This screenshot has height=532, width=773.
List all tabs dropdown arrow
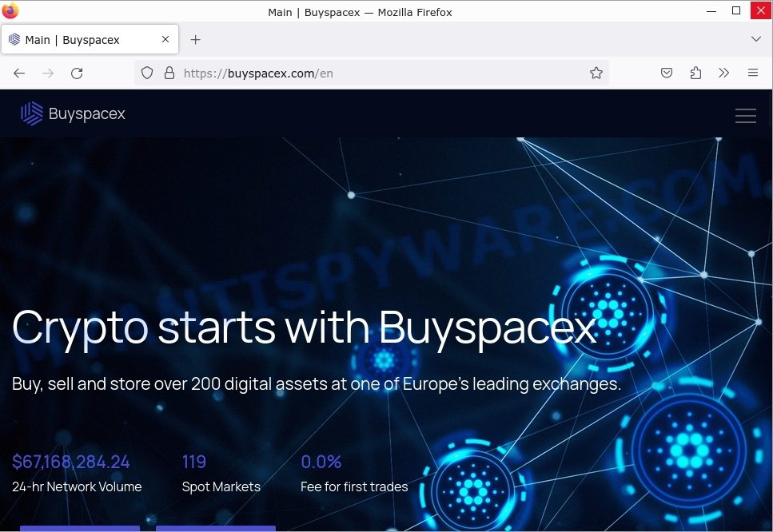pos(755,39)
